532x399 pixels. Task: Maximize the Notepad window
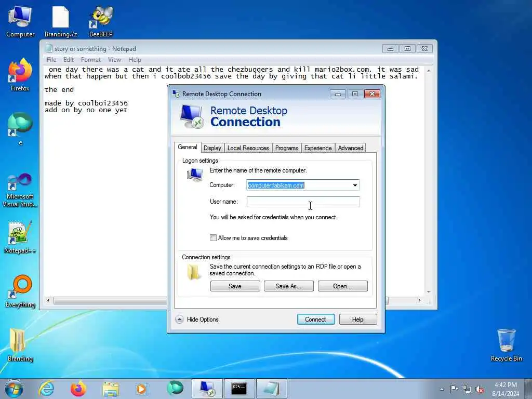407,49
